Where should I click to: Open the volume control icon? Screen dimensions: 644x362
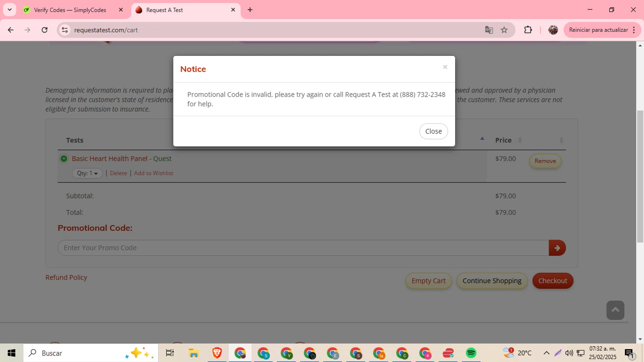[569, 353]
